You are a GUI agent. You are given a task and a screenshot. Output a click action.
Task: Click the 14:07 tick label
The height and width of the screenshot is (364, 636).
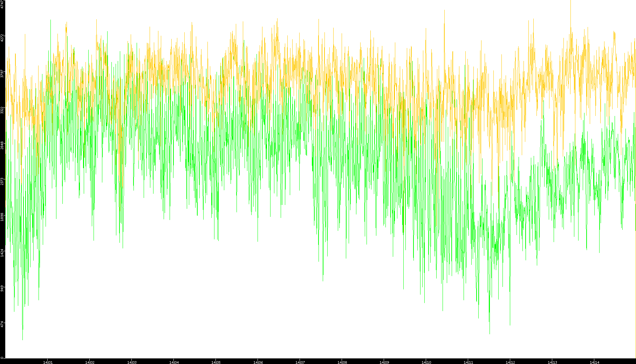pyautogui.click(x=300, y=362)
